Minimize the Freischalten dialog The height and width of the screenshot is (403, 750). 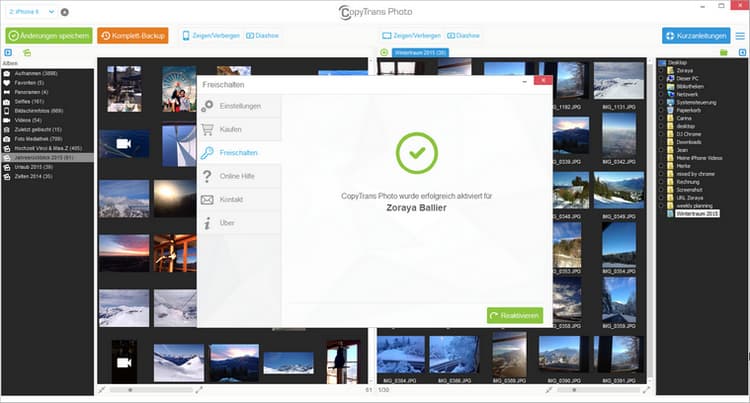click(524, 82)
